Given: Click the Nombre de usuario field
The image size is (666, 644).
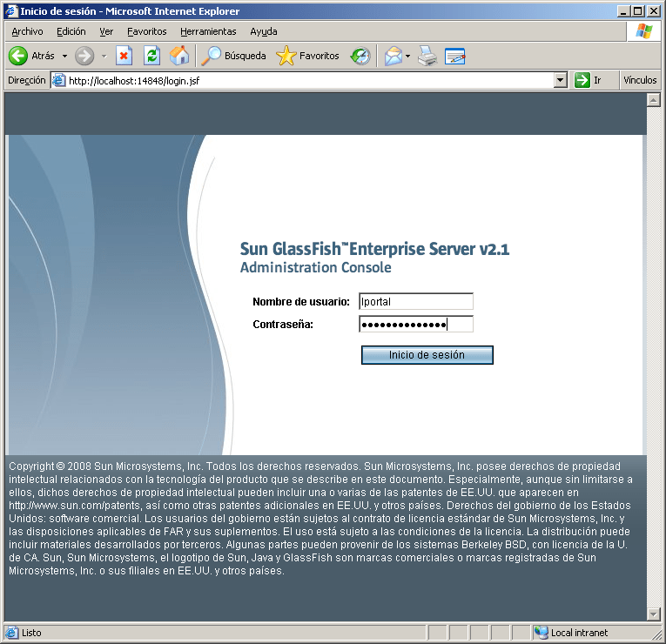Looking at the screenshot, I should 416,301.
